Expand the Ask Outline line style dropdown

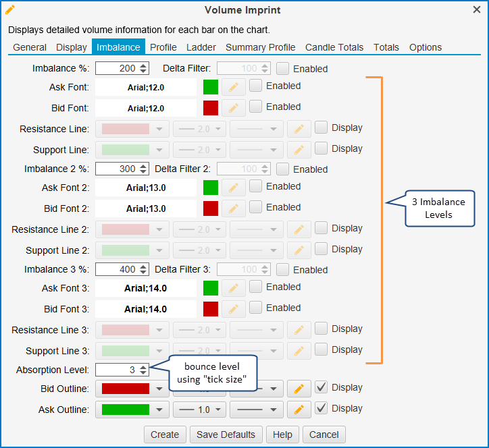pyautogui.click(x=255, y=410)
